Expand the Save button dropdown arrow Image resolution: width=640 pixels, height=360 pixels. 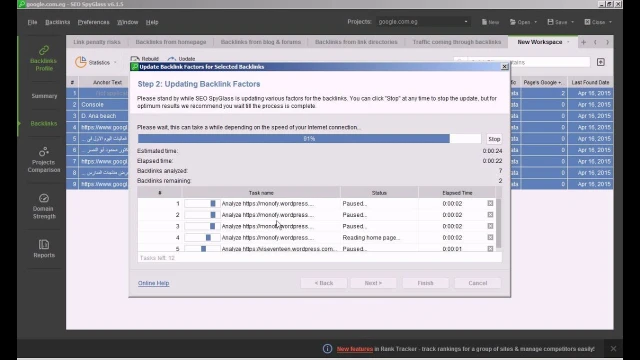[572, 22]
